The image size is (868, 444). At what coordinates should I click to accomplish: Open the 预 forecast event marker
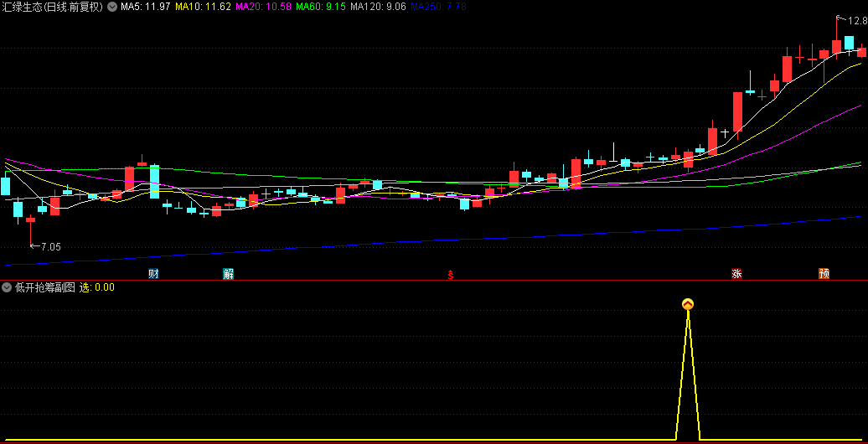[x=824, y=273]
